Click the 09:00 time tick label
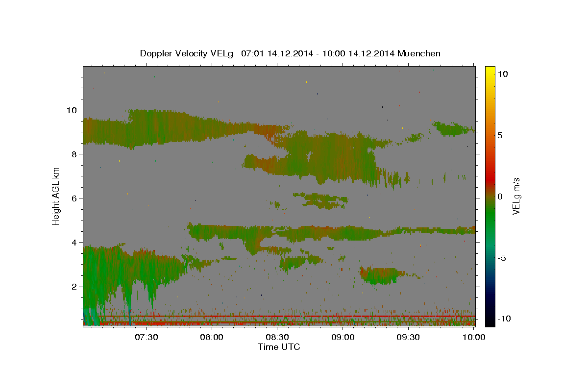The width and height of the screenshot is (588, 392). pos(343,338)
